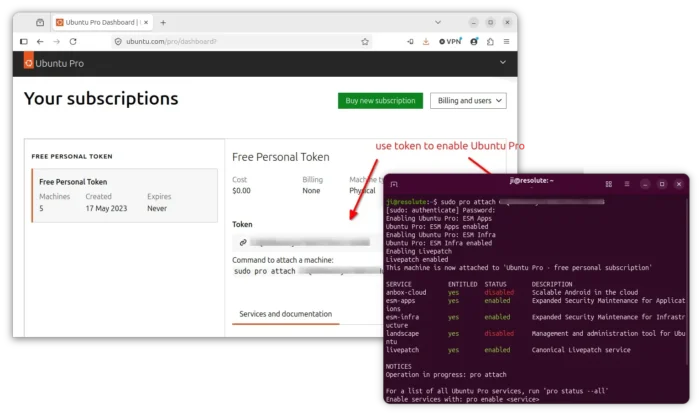Expand the Billing and users dropdown

[x=468, y=100]
